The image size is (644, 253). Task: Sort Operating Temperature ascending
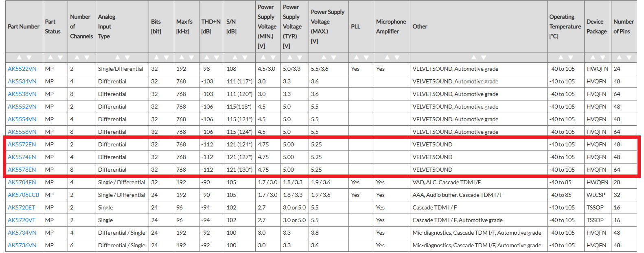point(561,57)
